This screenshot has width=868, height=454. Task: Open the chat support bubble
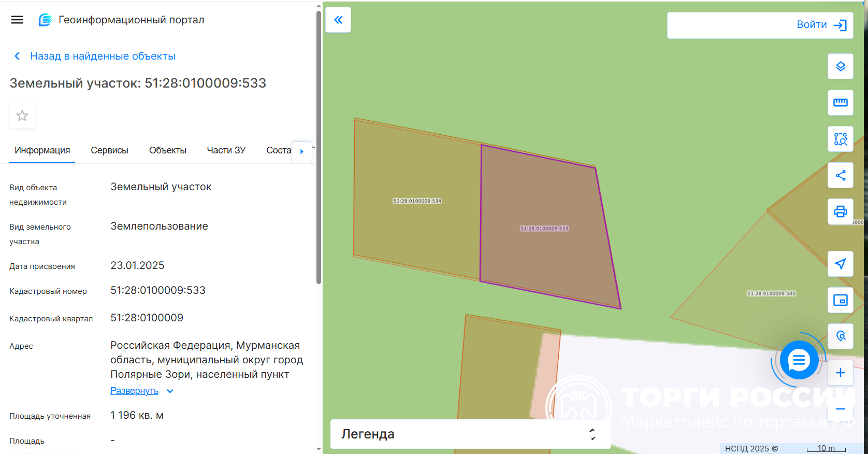point(799,360)
